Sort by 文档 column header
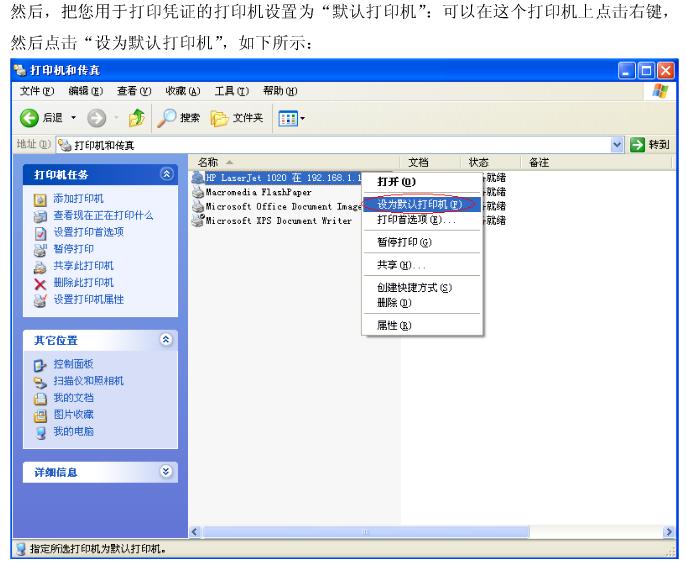This screenshot has height=573, width=686. 430,162
